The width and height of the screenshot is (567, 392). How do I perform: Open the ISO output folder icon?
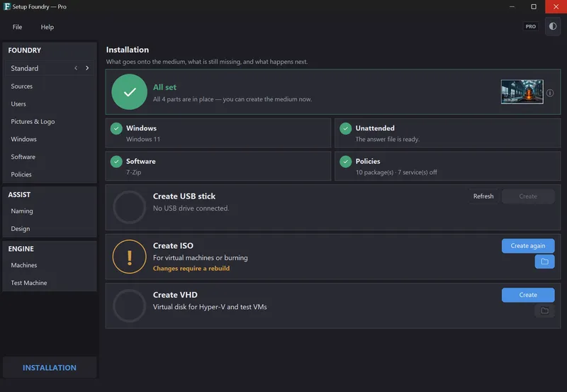544,262
